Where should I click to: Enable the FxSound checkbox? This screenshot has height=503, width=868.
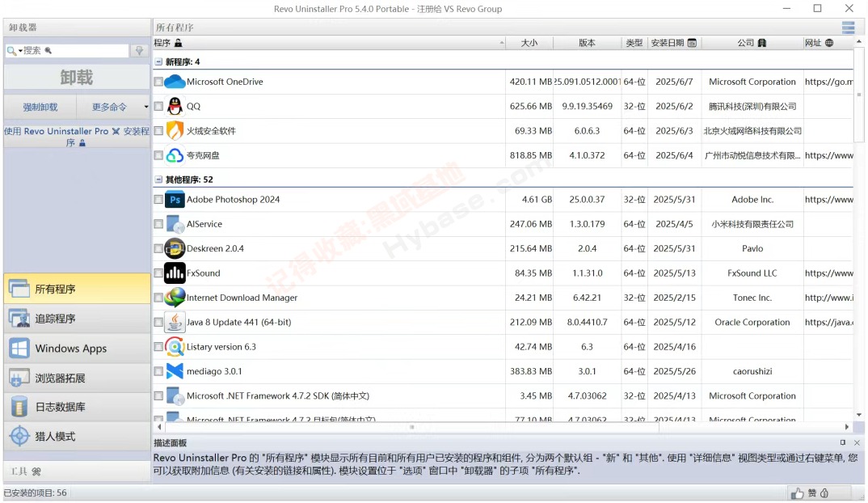pos(158,273)
